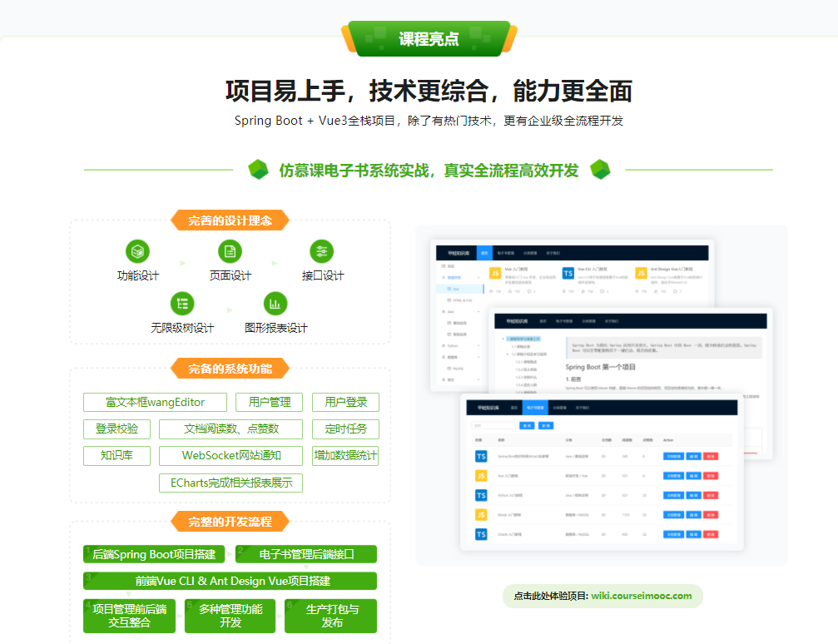Viewport: 838px width, 644px height.
Task: Open the wiki.courseimooc.com project link
Action: [641, 596]
